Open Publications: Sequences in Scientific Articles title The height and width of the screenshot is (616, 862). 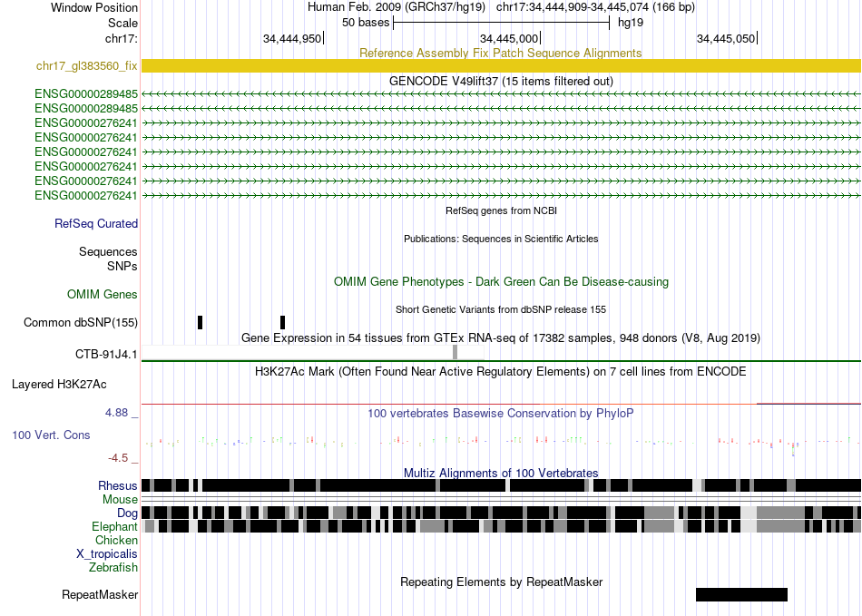coord(501,239)
